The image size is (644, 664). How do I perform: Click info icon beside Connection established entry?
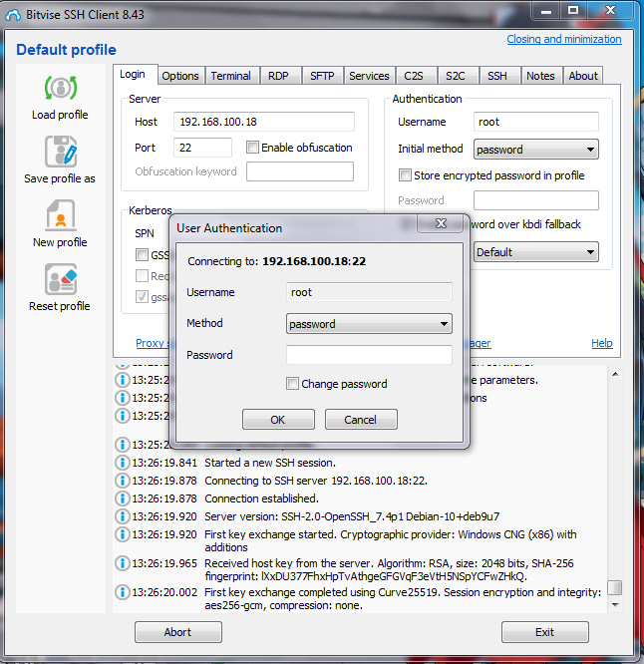123,498
